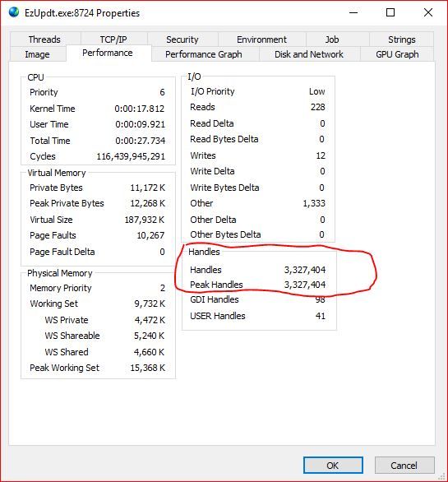Viewport: 448px width, 482px height.
Task: Click the Virtual Size value 187,932 K
Action: pyautogui.click(x=145, y=220)
